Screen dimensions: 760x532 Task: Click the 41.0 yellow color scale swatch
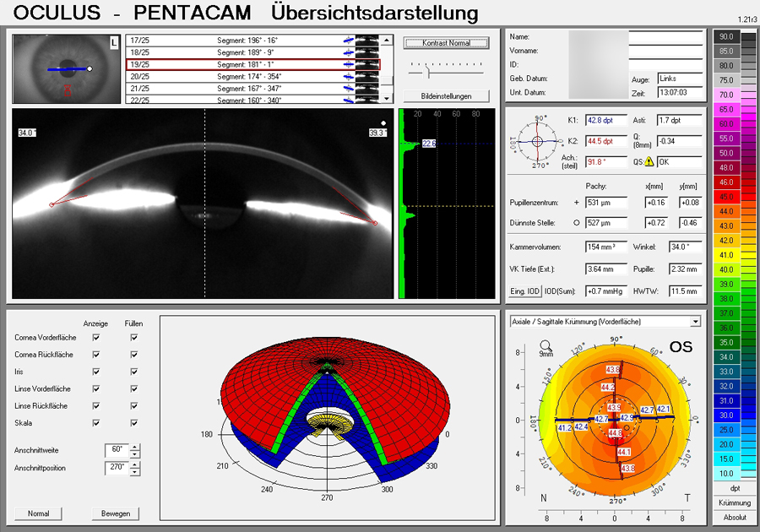(x=726, y=255)
